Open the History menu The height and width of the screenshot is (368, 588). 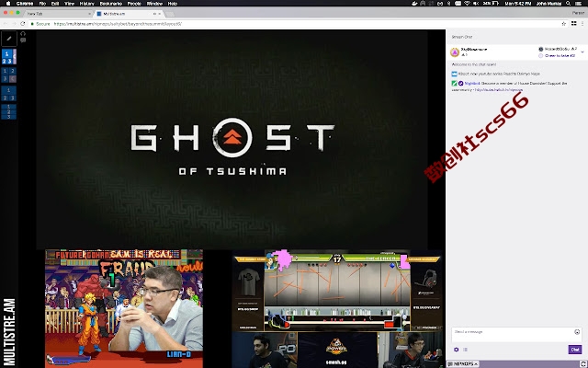(87, 4)
